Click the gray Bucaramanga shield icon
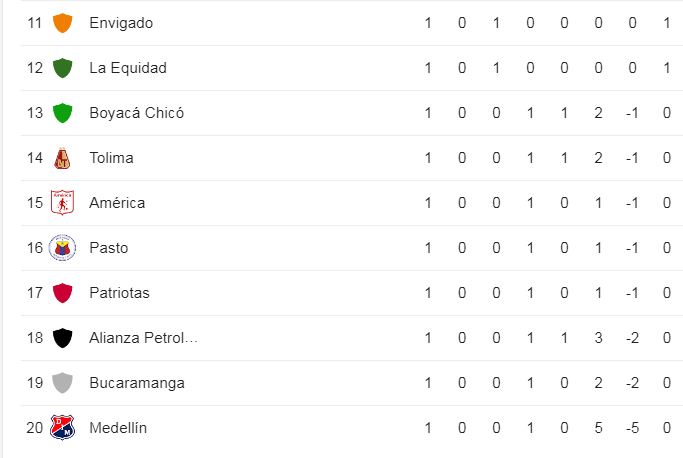The image size is (683, 458). click(62, 383)
